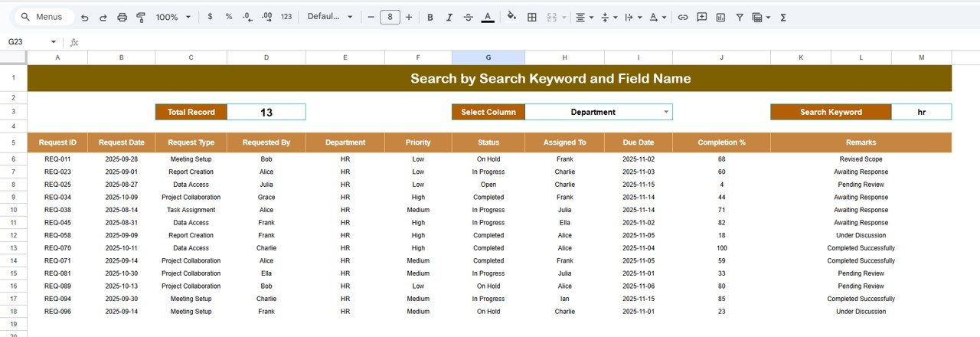This screenshot has height=337, width=980.
Task: Click the Create a filter icon
Action: pyautogui.click(x=740, y=17)
